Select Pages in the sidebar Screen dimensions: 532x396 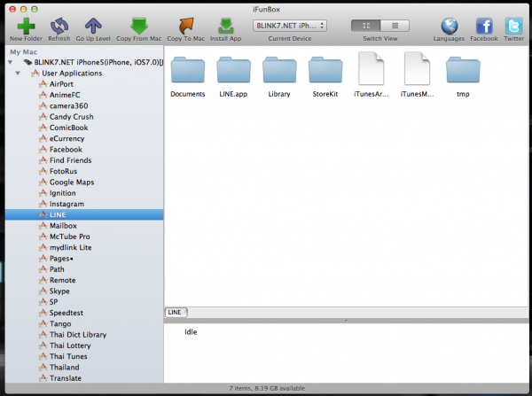coord(84,259)
